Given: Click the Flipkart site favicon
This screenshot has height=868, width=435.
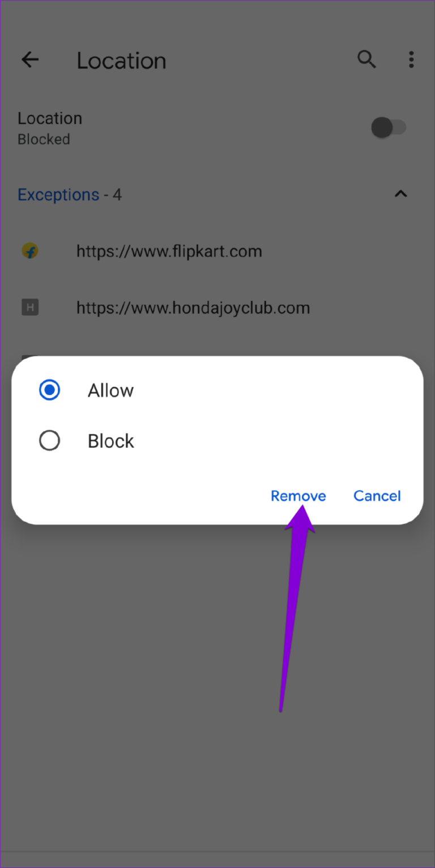Looking at the screenshot, I should [30, 251].
